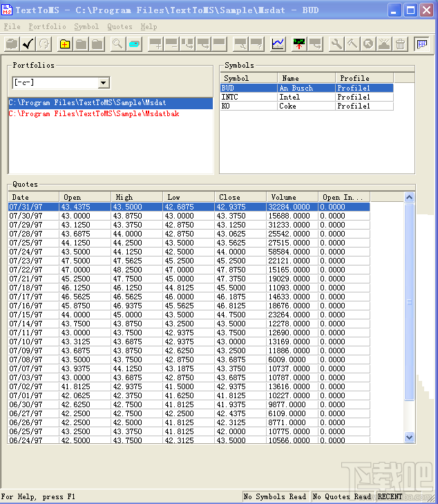
Task: Open the line chart toolbar icon
Action: [x=278, y=44]
